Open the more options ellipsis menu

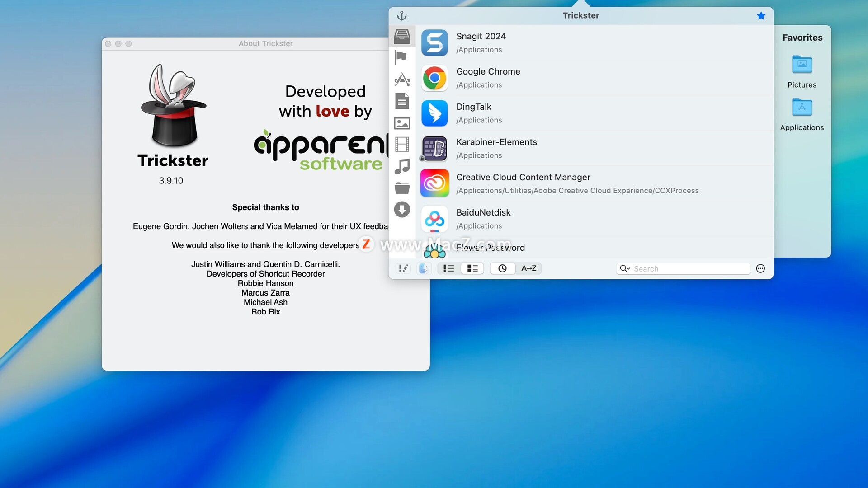click(x=760, y=268)
